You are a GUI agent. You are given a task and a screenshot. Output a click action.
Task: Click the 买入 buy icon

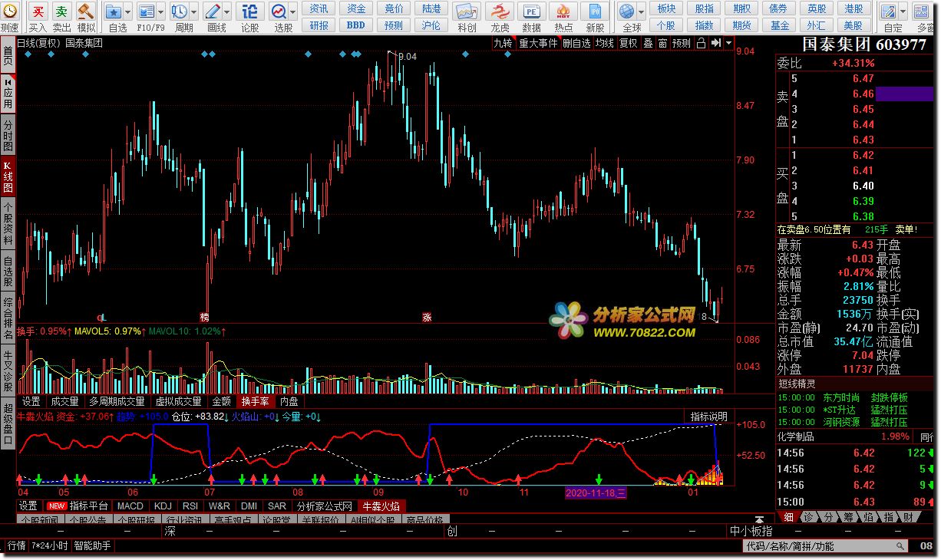coord(38,12)
